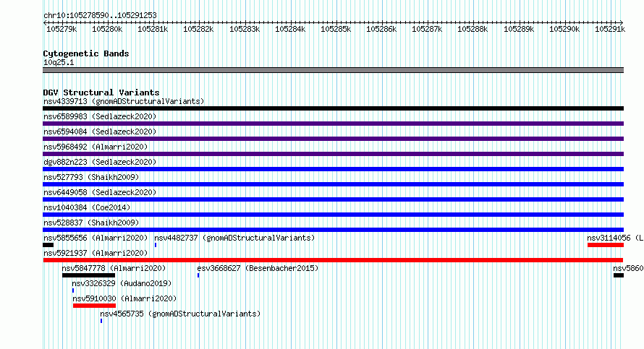Select the nsv6589983 (Sedlazeck2020) variant label

pos(100,116)
